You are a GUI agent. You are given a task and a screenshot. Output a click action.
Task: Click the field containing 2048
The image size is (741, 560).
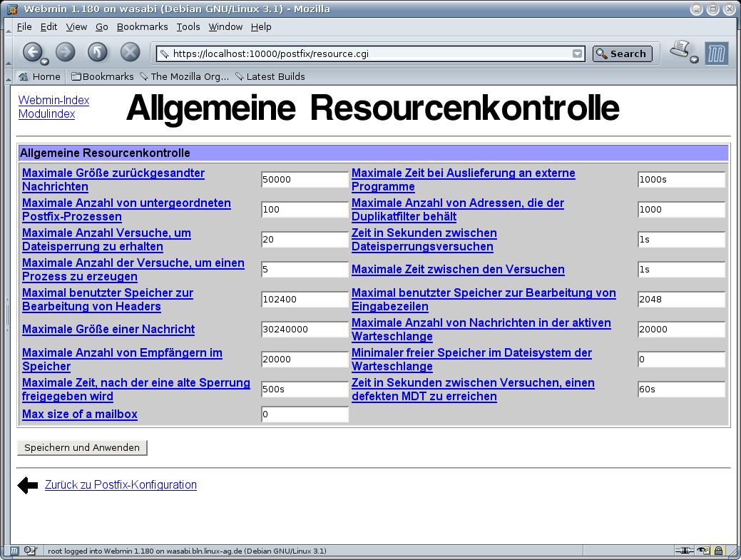coord(682,299)
